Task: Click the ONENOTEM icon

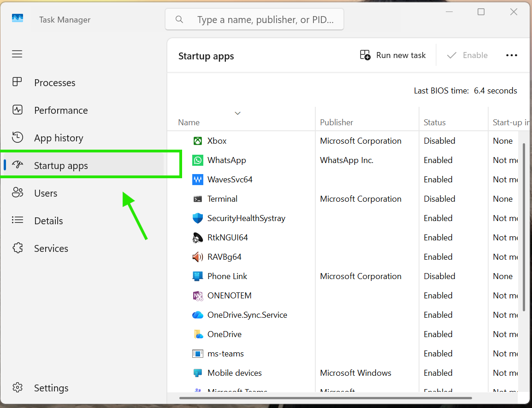Action: (x=197, y=296)
